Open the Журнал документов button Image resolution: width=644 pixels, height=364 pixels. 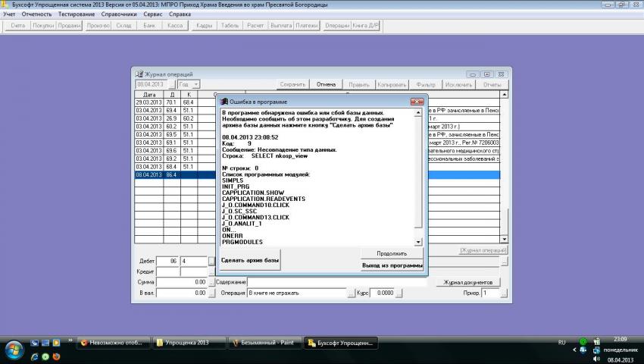468,282
